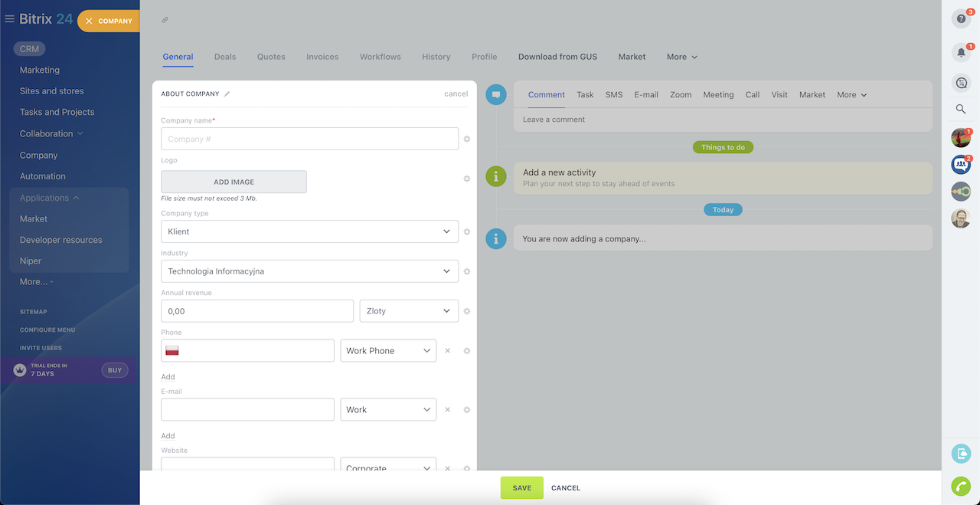Open the Zloty currency dropdown

coord(408,311)
